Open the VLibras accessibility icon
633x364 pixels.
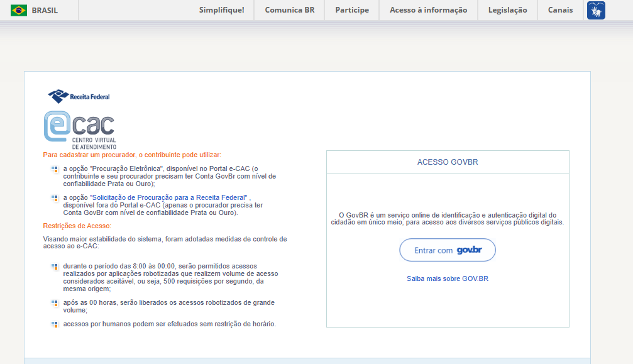coord(596,11)
